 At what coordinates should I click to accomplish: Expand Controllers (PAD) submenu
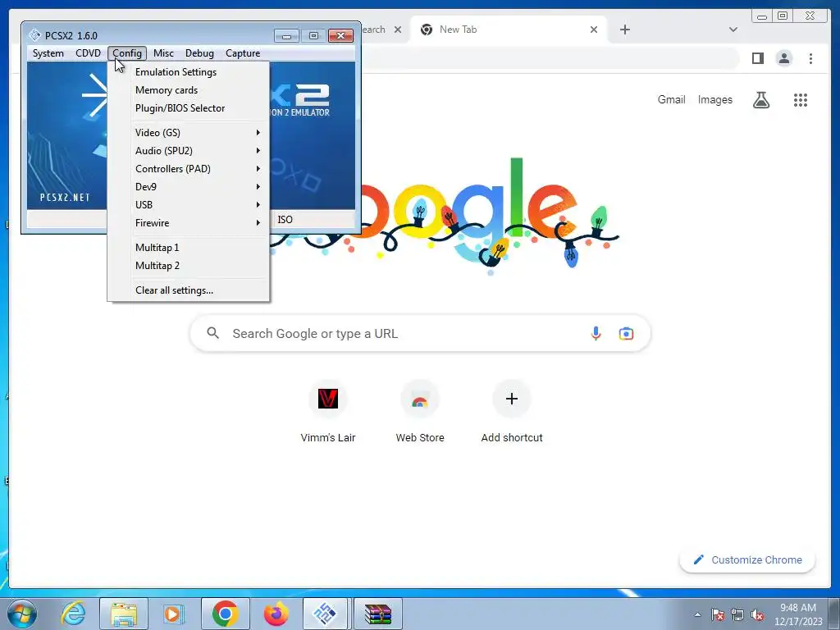tap(188, 169)
